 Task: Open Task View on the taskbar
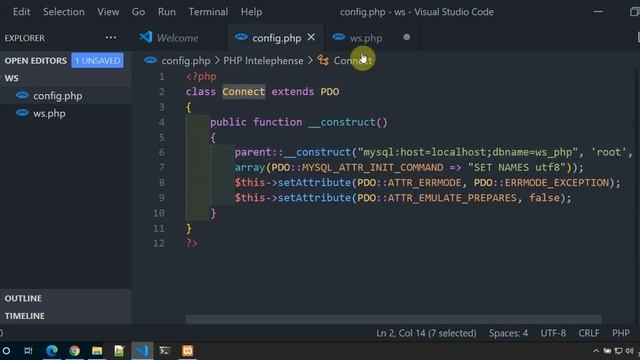point(28,351)
